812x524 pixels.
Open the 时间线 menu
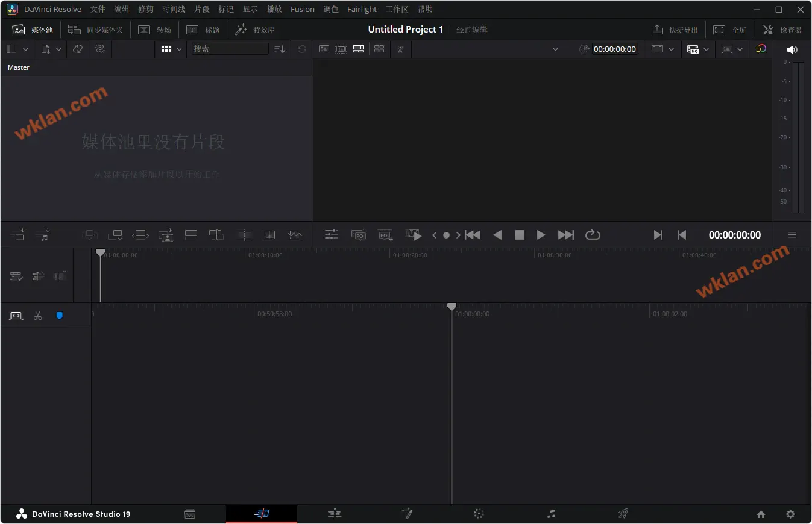click(x=174, y=9)
